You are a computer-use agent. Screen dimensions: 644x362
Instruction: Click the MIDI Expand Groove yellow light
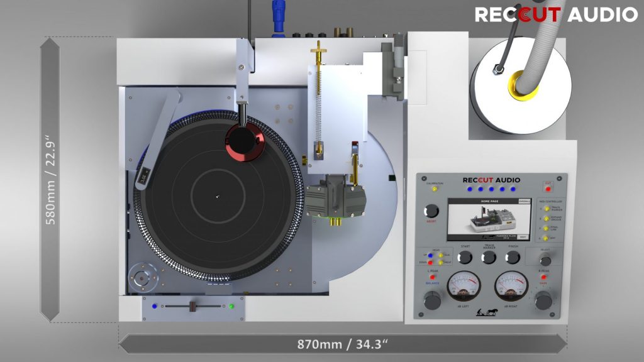pos(547,218)
